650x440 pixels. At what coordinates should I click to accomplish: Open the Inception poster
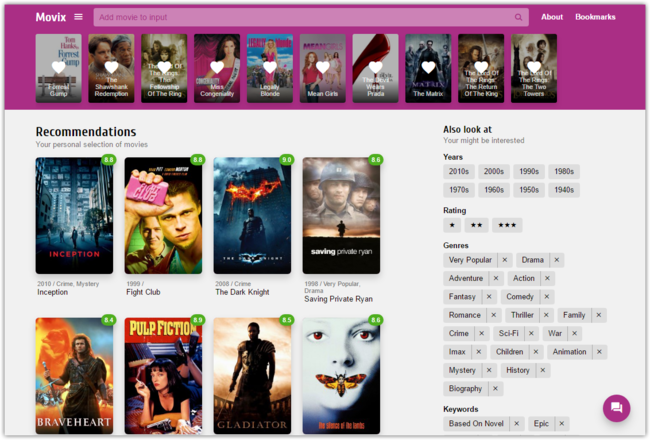[74, 215]
